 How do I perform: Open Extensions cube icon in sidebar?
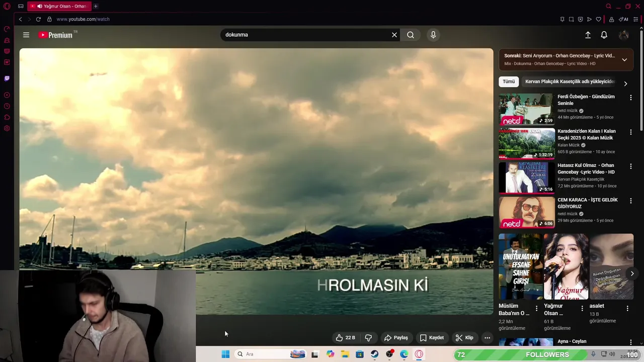[x=7, y=117]
